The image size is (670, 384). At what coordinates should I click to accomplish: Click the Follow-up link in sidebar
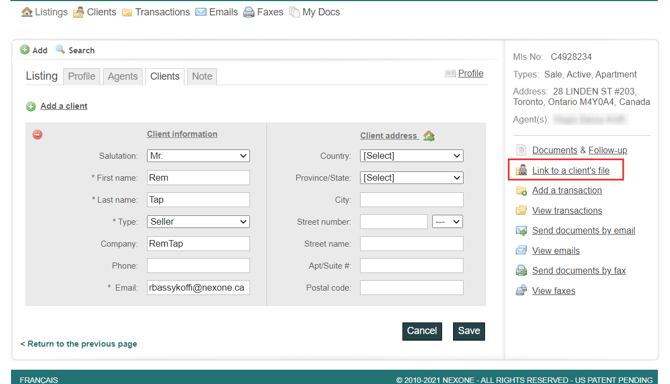point(608,150)
